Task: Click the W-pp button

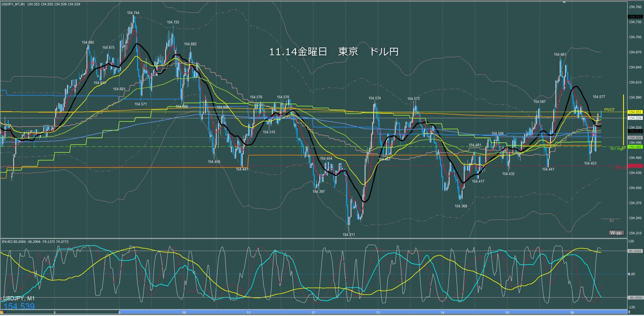Action: point(616,233)
